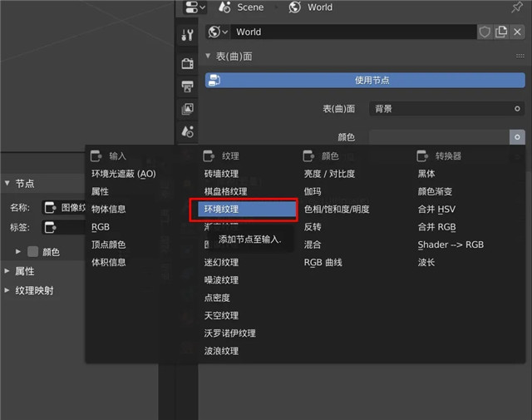Select 迷幻纹理 texture entry
The image size is (532, 420).
pos(221,262)
